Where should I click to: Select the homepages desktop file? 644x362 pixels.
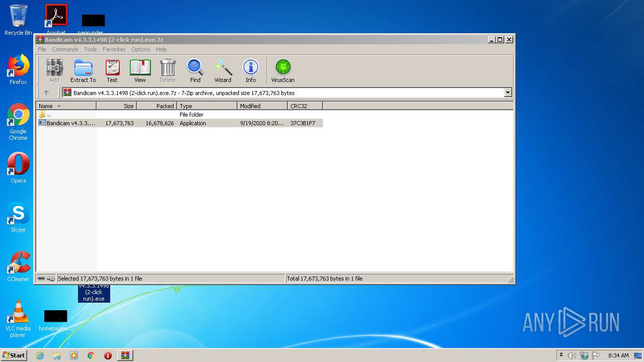pyautogui.click(x=55, y=320)
